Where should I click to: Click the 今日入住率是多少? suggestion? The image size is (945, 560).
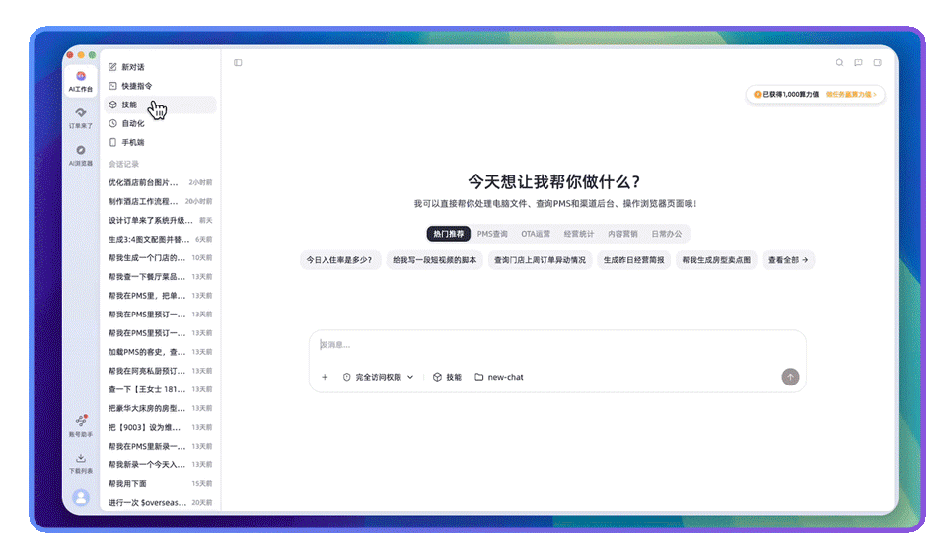pyautogui.click(x=339, y=260)
